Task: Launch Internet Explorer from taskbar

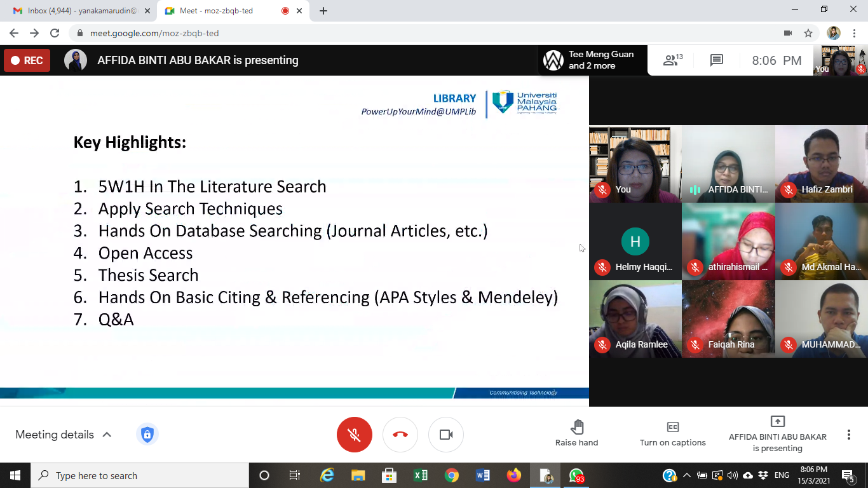Action: click(327, 475)
